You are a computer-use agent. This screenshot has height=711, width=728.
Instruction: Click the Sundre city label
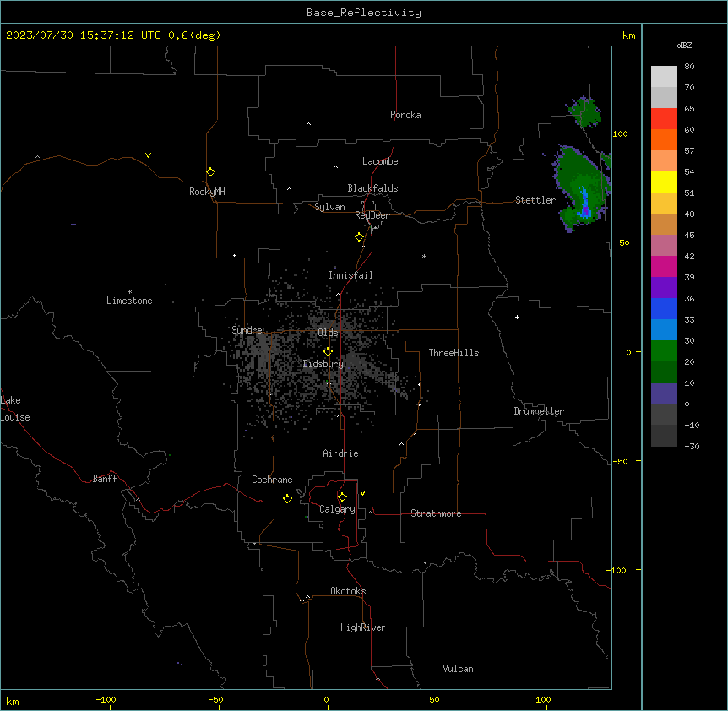click(247, 330)
